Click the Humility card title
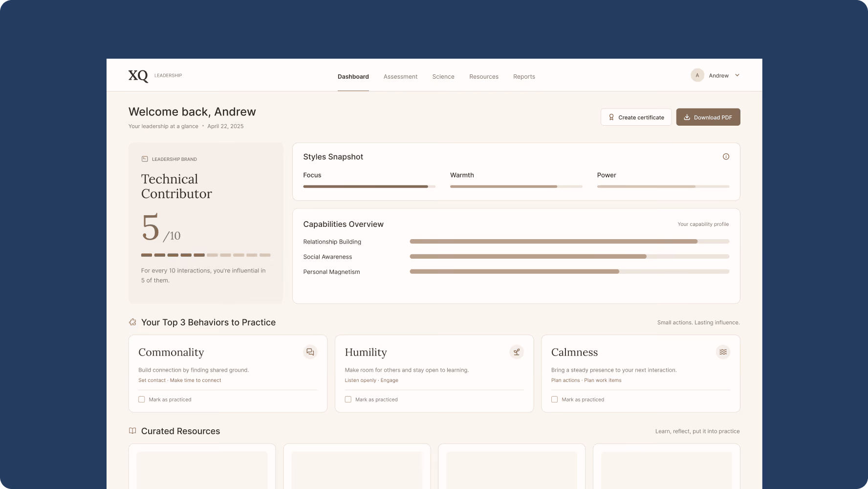868x489 pixels. pyautogui.click(x=366, y=352)
